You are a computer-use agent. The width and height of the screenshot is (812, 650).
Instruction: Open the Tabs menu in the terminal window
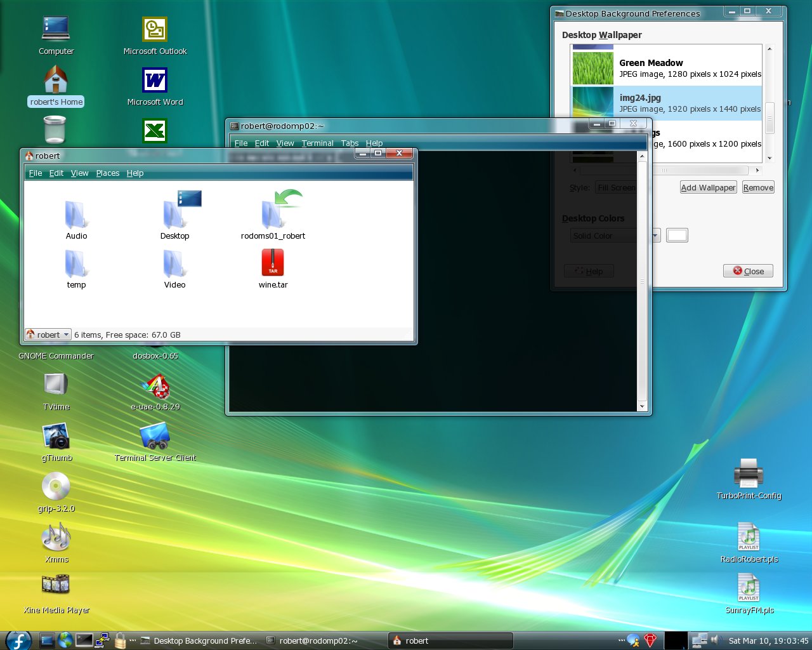[x=350, y=143]
